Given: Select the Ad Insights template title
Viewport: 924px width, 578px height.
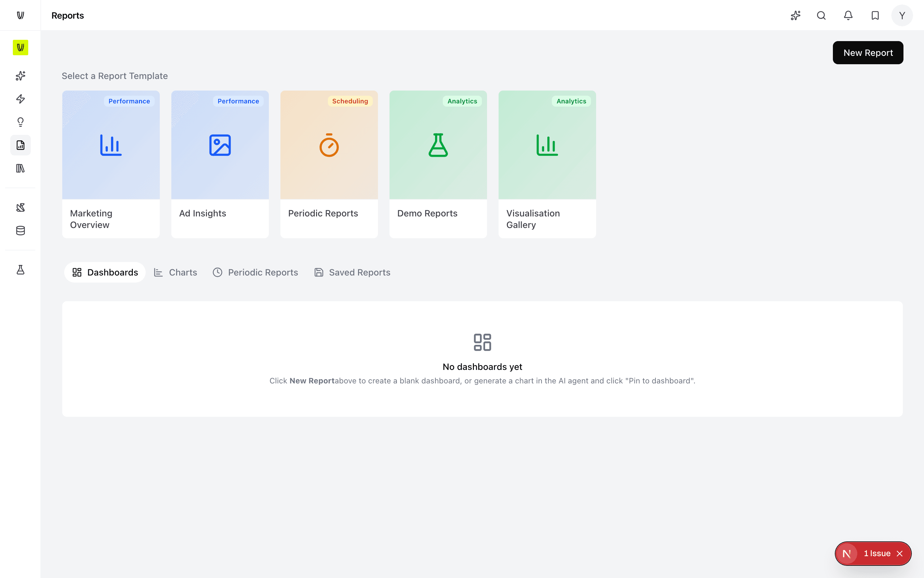Looking at the screenshot, I should coord(203,213).
